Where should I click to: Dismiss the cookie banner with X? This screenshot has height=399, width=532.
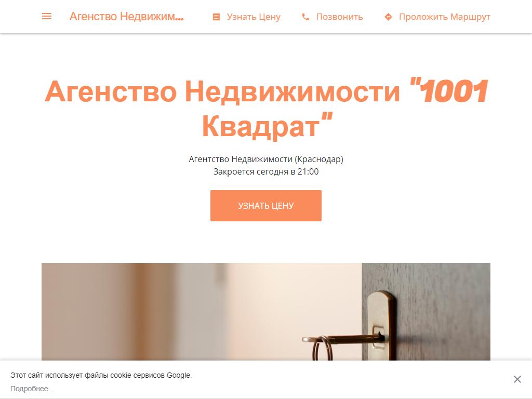(517, 379)
